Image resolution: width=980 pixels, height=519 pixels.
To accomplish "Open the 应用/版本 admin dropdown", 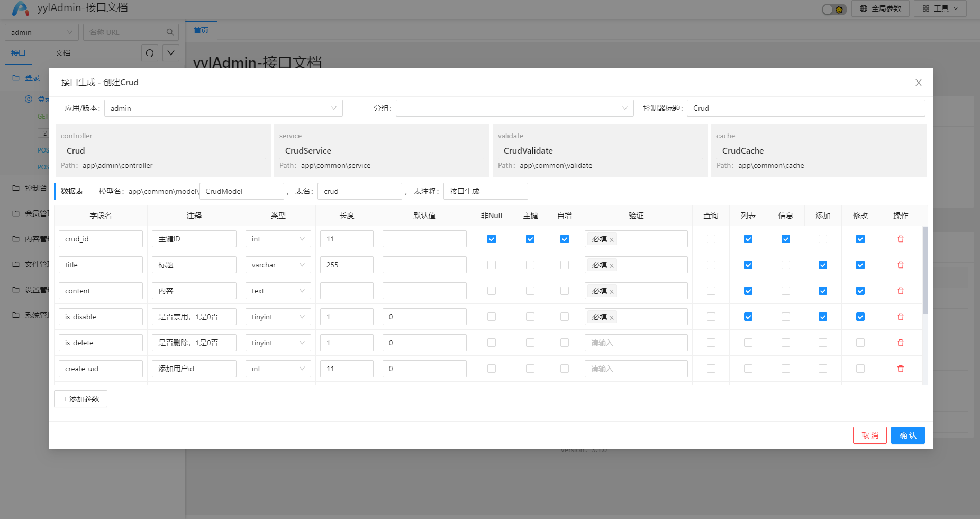I will tap(223, 108).
